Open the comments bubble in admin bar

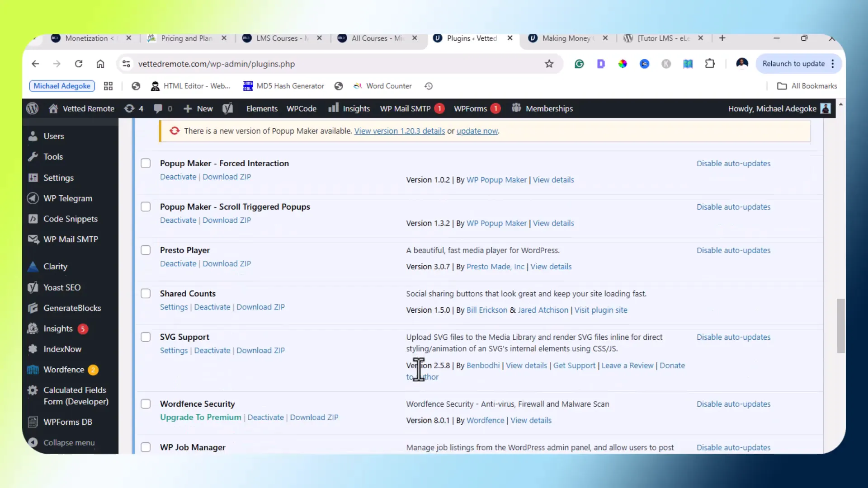click(163, 108)
